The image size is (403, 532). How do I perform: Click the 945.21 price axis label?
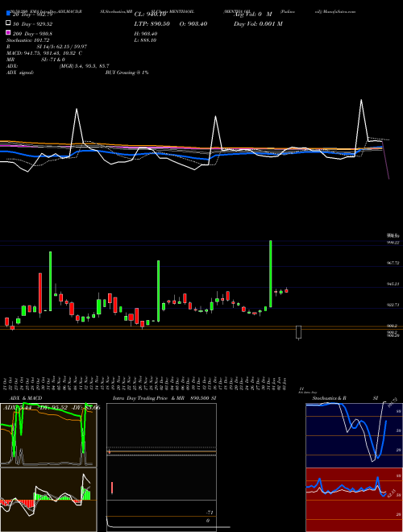click(x=393, y=284)
